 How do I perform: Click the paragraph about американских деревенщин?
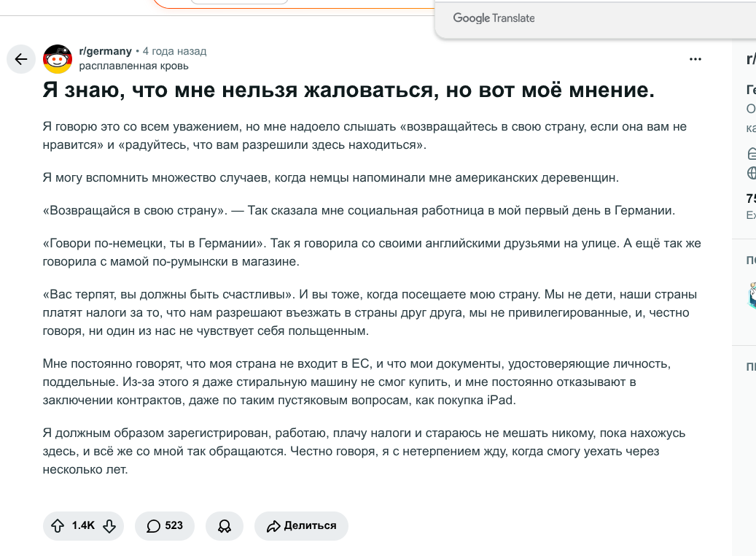pos(331,177)
